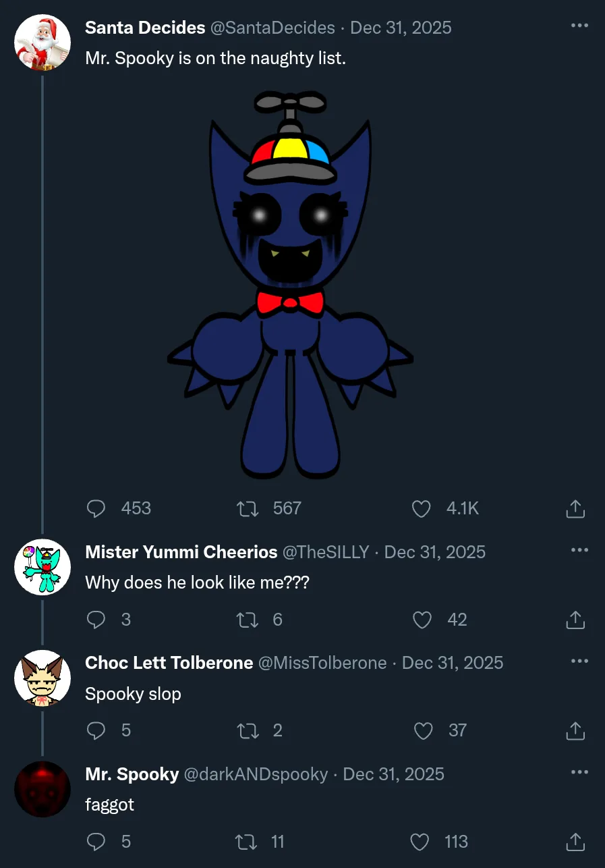Visit the @TheSILLY handle link
The image size is (605, 868).
pos(325,552)
